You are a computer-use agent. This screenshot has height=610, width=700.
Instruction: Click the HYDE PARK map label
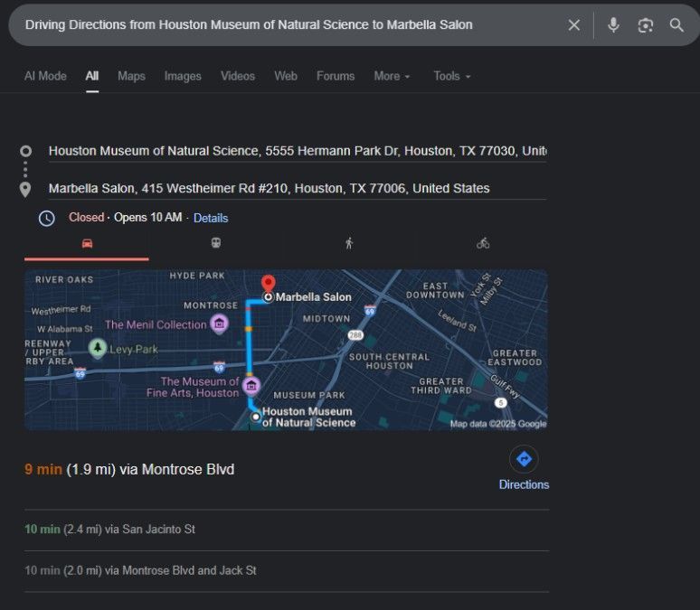[197, 276]
